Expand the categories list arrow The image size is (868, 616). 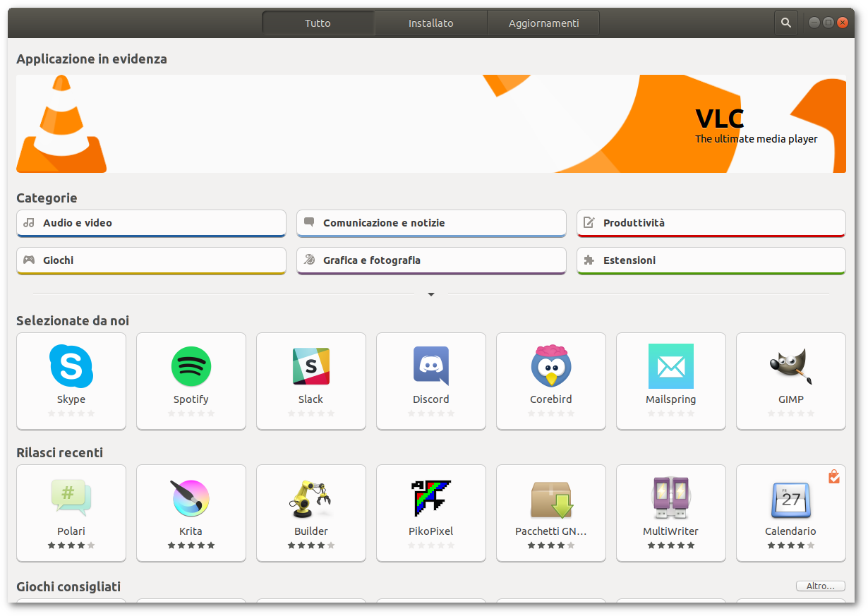click(x=431, y=294)
